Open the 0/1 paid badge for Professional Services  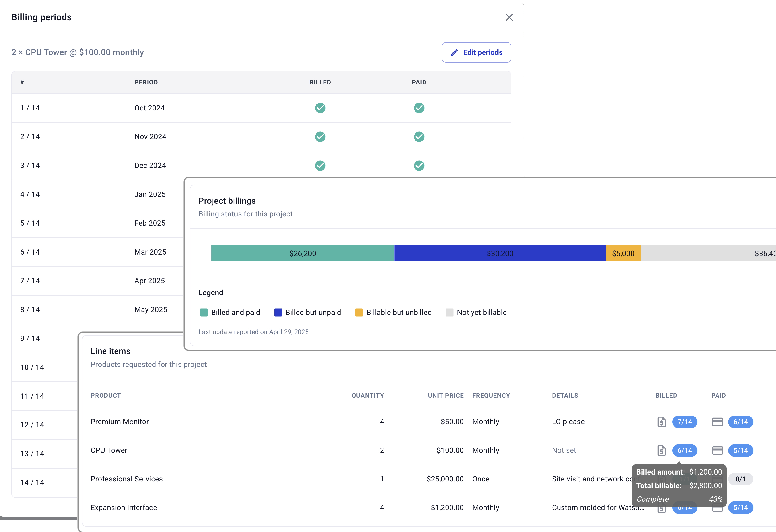(x=740, y=479)
